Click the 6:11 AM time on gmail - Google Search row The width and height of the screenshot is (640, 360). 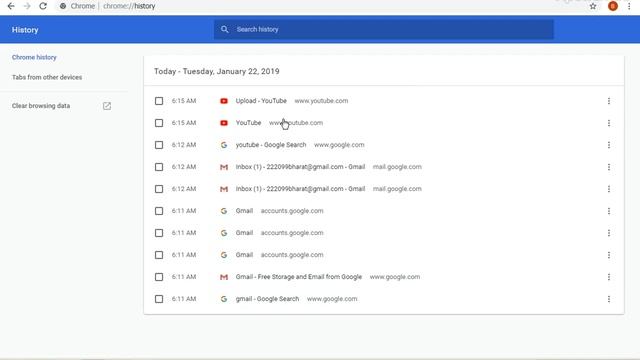pyautogui.click(x=184, y=299)
